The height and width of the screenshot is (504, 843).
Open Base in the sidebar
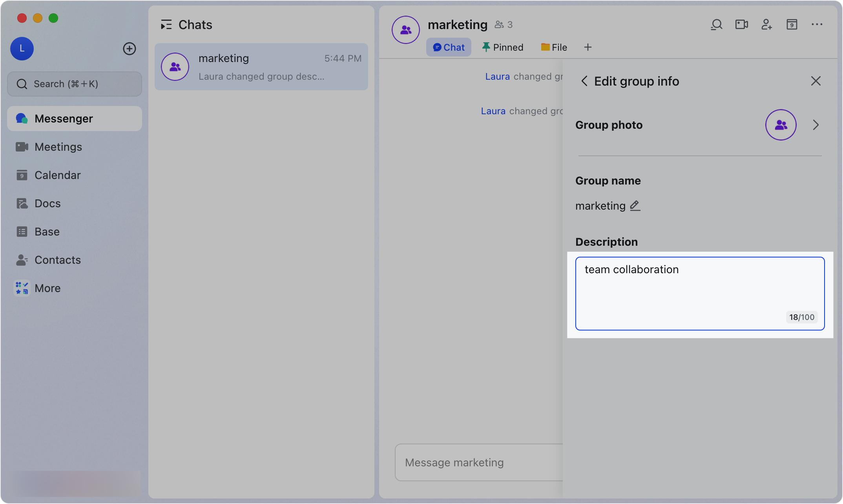click(x=75, y=232)
